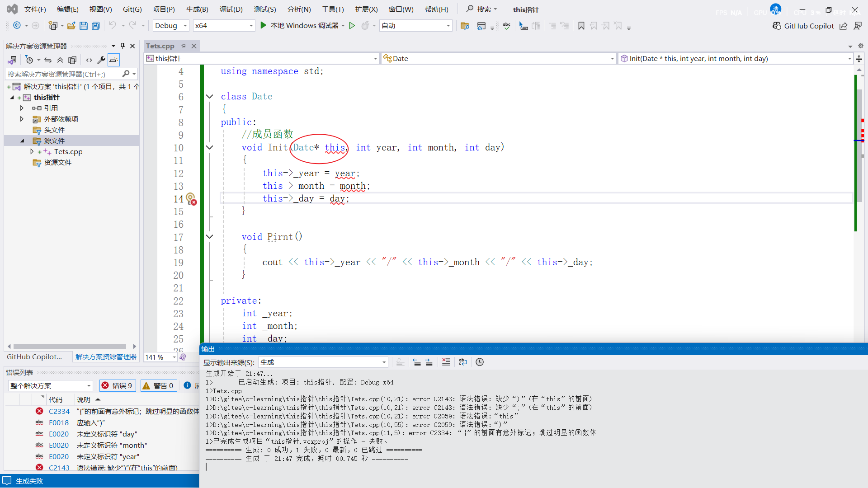Click the bookmark icon in the toolbar
The height and width of the screenshot is (488, 868).
(x=581, y=26)
